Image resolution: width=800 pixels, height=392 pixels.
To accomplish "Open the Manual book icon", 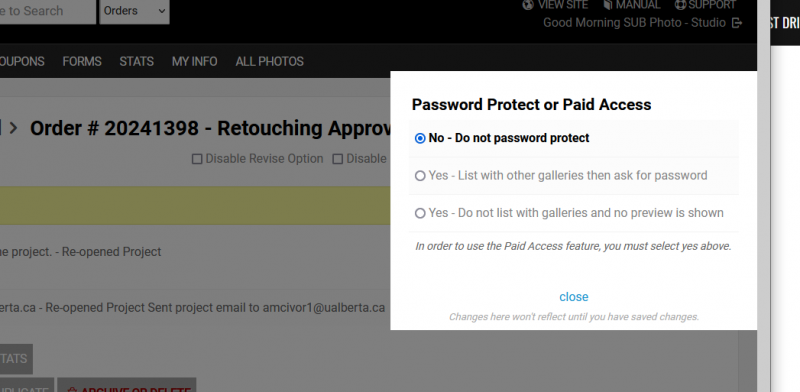I will pyautogui.click(x=608, y=5).
